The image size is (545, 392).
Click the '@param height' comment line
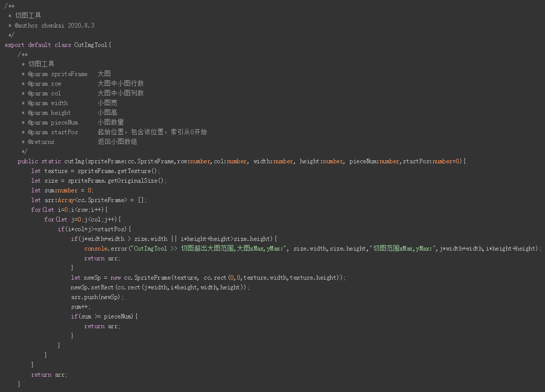coord(69,113)
